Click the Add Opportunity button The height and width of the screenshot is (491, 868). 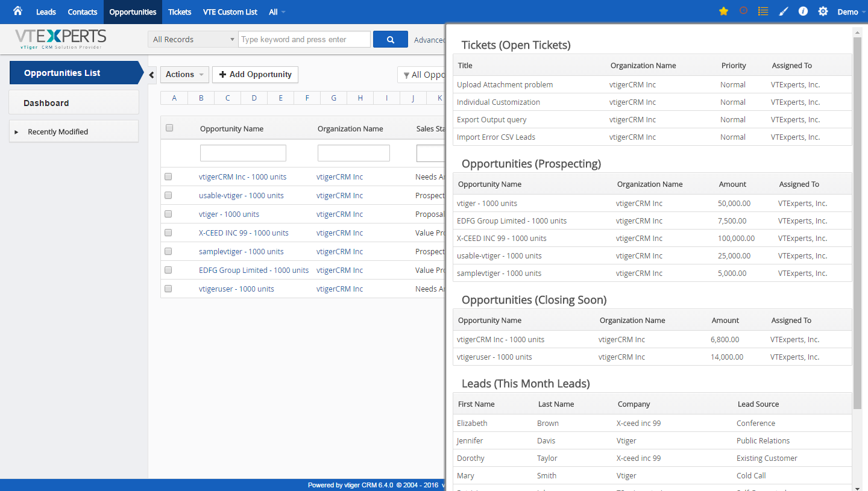pos(255,74)
